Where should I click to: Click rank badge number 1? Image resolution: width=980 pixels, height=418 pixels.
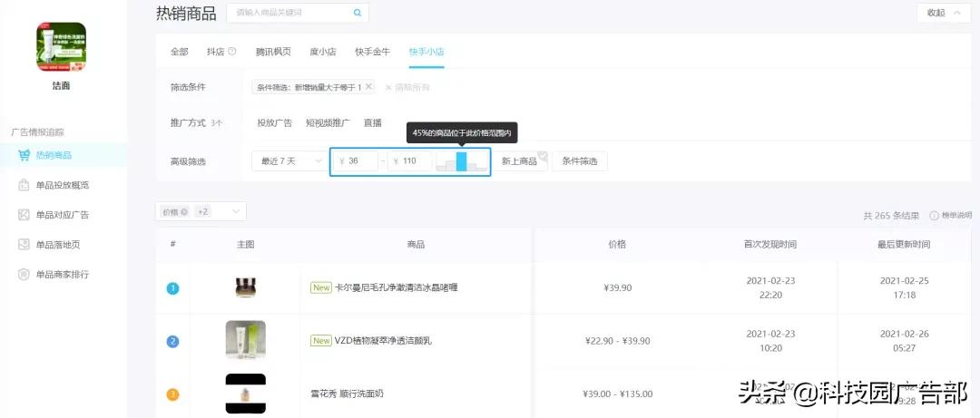point(172,288)
